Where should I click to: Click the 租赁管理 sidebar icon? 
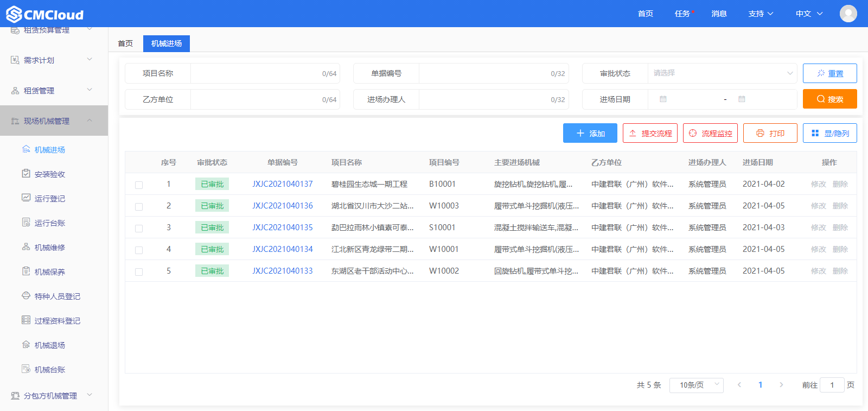[15, 91]
